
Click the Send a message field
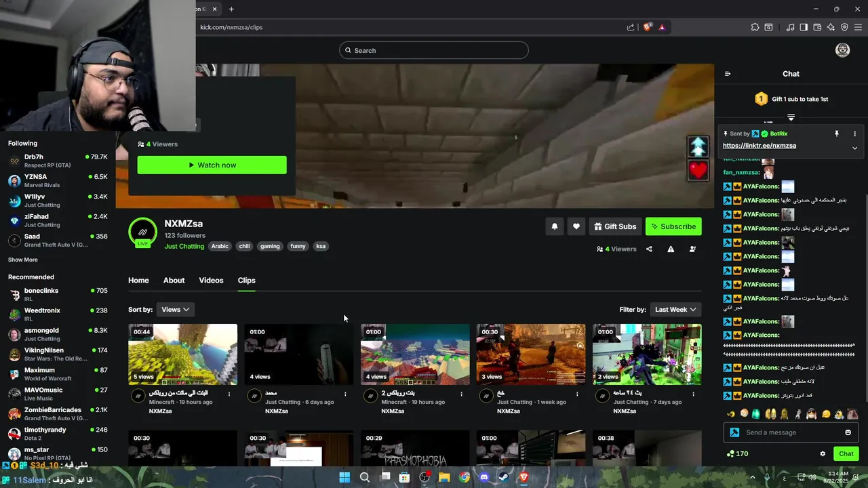(790, 432)
